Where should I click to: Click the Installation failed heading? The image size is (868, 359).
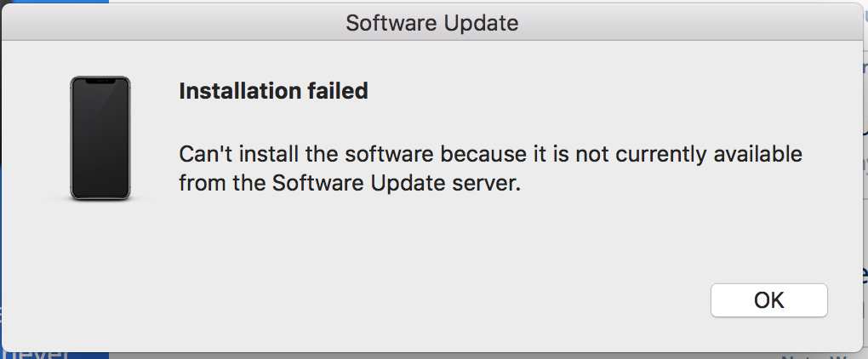click(273, 91)
